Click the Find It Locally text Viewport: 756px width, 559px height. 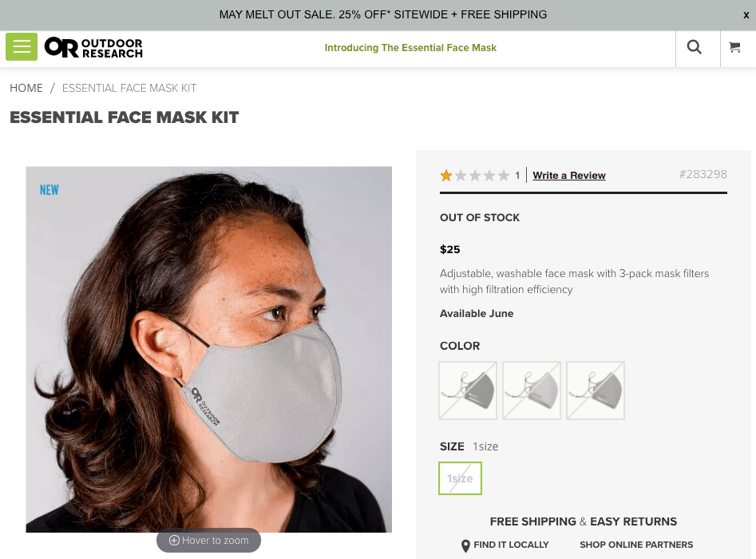pyautogui.click(x=511, y=545)
